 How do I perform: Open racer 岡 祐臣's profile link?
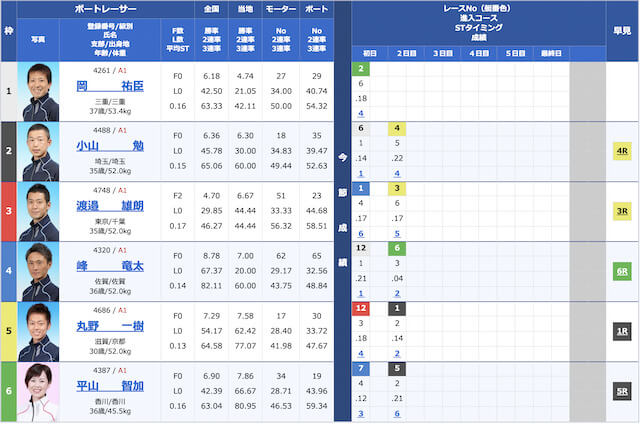(109, 86)
